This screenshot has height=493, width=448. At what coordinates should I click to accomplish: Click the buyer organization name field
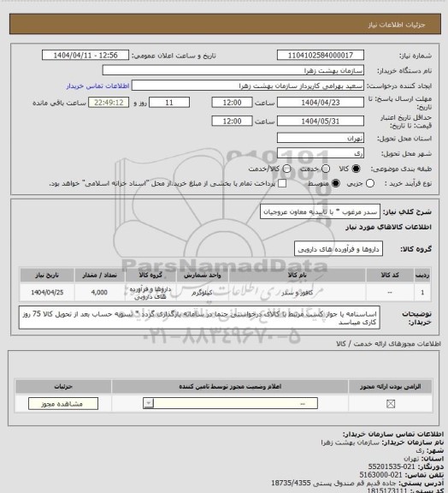pyautogui.click(x=233, y=70)
